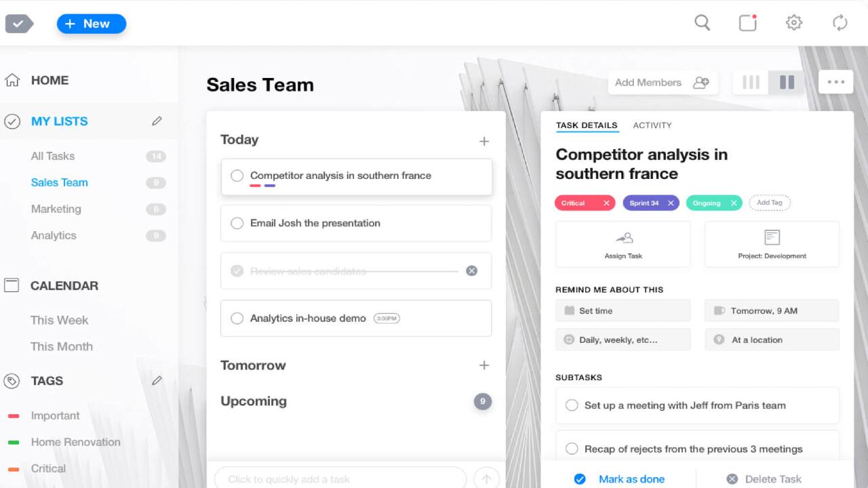Check the subtask about Jeff from Paris team

(x=572, y=405)
